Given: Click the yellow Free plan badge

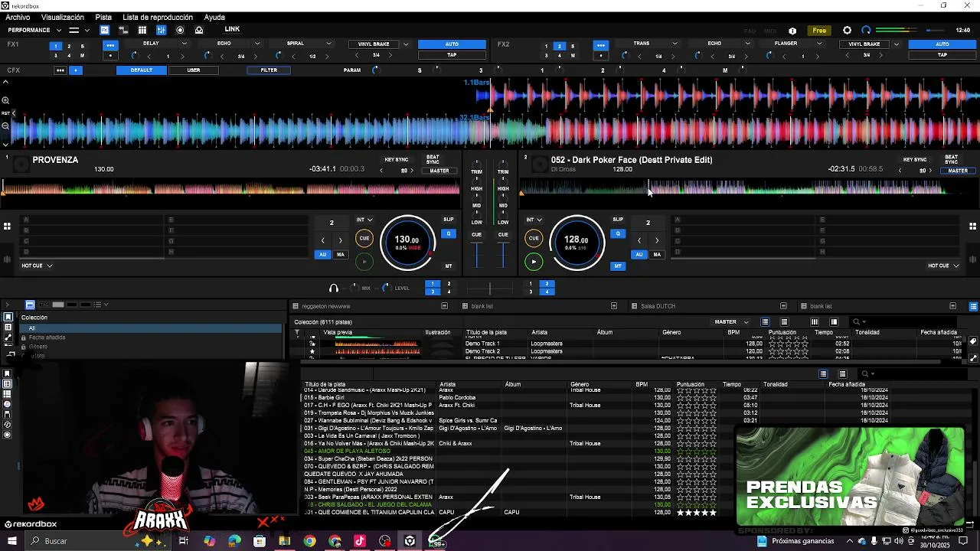Looking at the screenshot, I should pyautogui.click(x=819, y=31).
